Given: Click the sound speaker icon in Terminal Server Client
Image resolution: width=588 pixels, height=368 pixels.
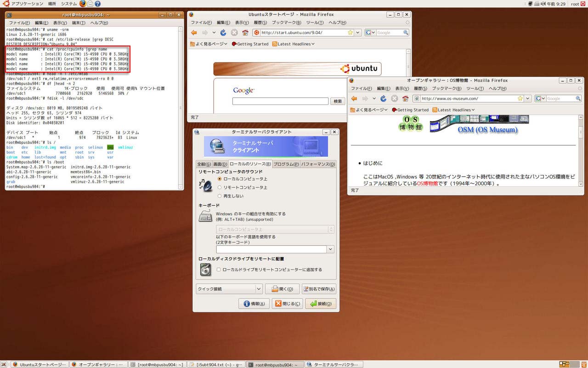Looking at the screenshot, I should coord(205,185).
